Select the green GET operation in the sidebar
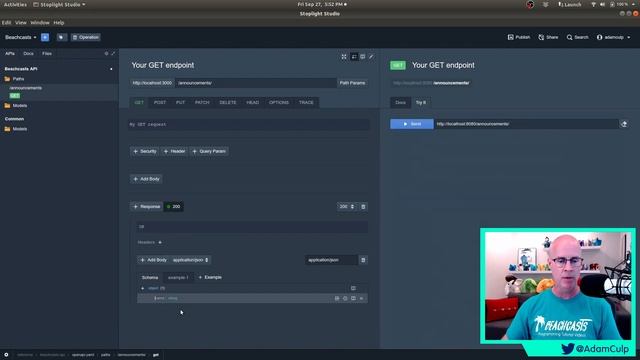Viewport: 640px width, 360px height. pos(15,96)
